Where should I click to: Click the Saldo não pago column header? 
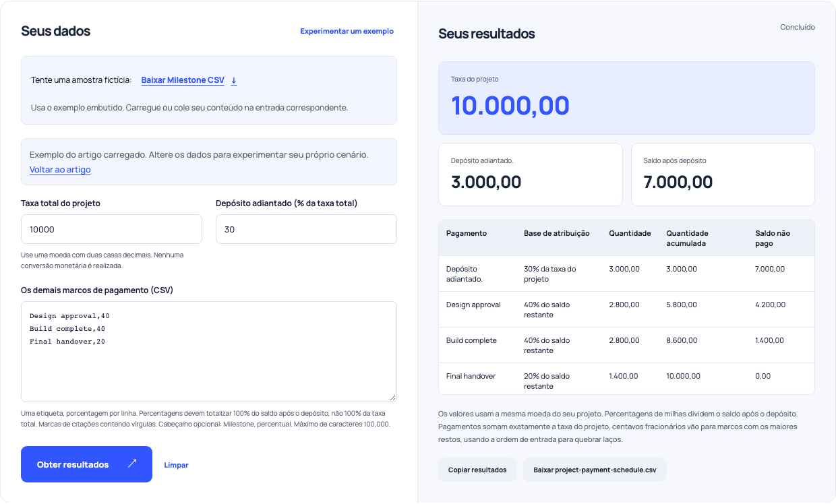coord(773,238)
